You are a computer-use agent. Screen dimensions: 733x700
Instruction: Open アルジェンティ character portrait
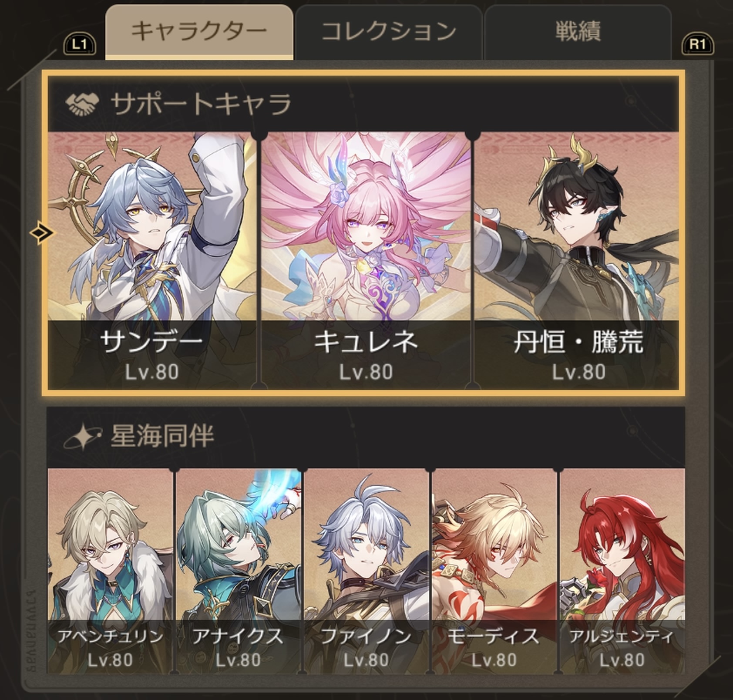click(x=622, y=571)
